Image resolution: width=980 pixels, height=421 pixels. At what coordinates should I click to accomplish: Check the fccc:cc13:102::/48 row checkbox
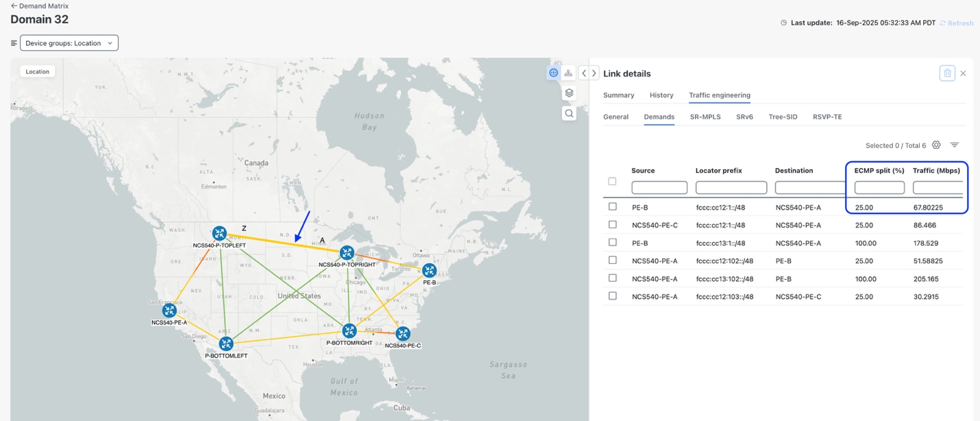[613, 278]
